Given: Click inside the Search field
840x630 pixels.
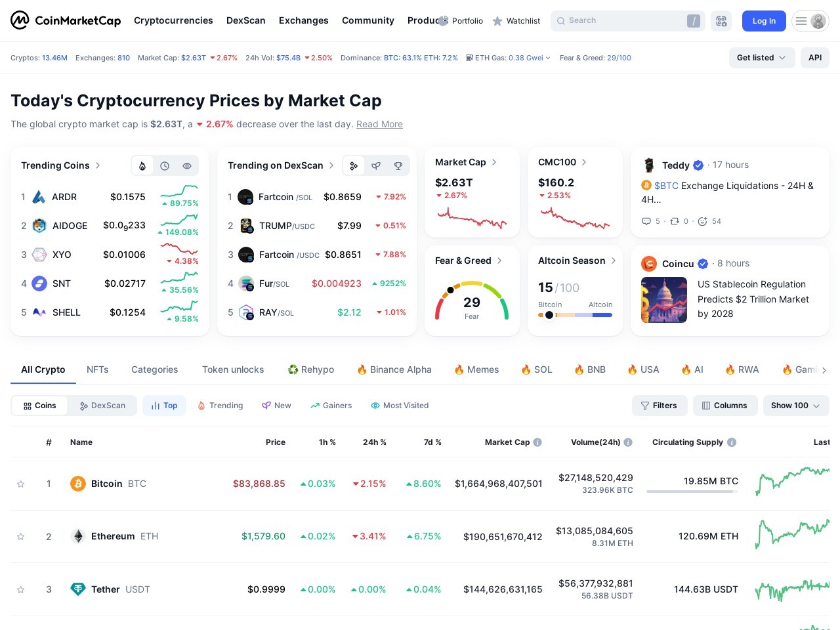Looking at the screenshot, I should [x=623, y=20].
